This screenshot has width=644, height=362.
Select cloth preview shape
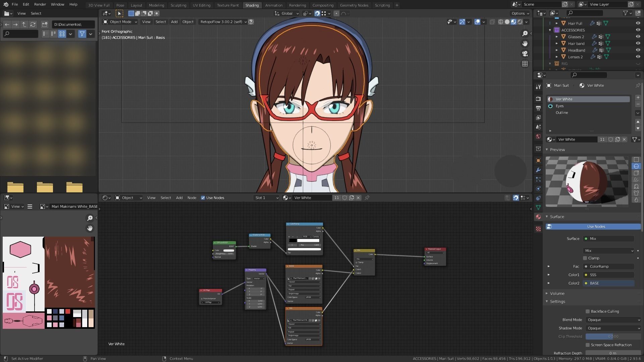[x=636, y=193]
